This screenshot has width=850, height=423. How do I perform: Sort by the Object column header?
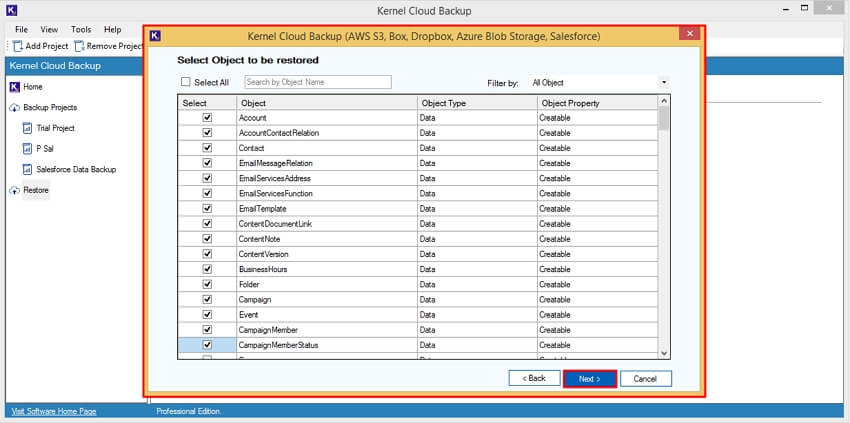327,103
